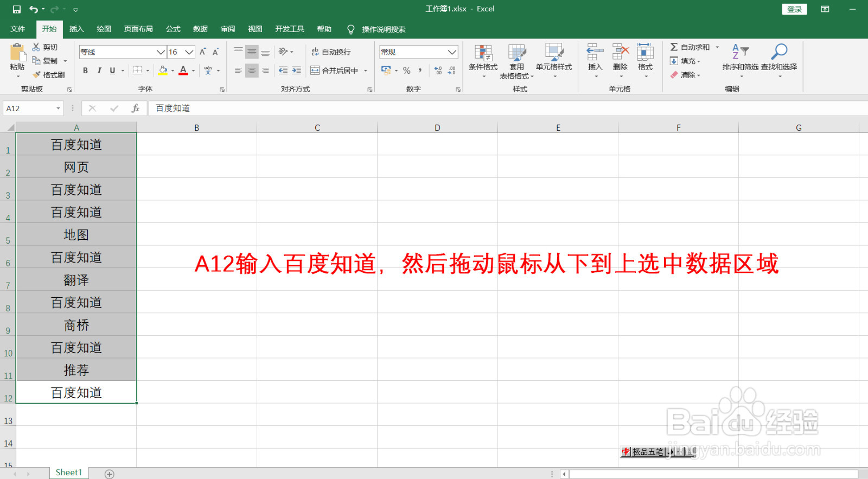Screen dimensions: 868x479
Task: Click the Insert Function fx icon
Action: (136, 108)
